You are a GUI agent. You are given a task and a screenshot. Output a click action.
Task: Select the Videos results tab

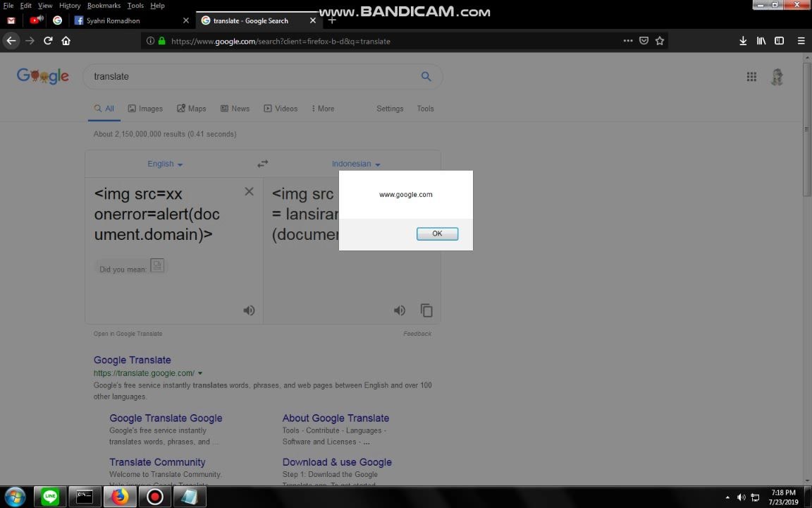(x=281, y=109)
